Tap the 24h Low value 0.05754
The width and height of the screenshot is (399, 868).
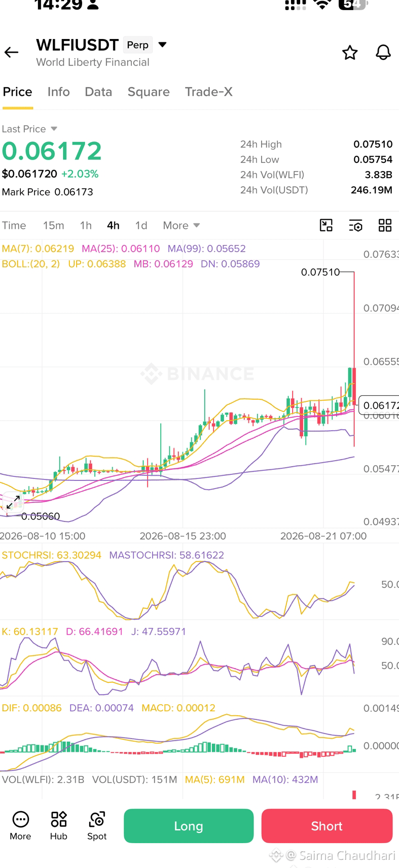373,159
